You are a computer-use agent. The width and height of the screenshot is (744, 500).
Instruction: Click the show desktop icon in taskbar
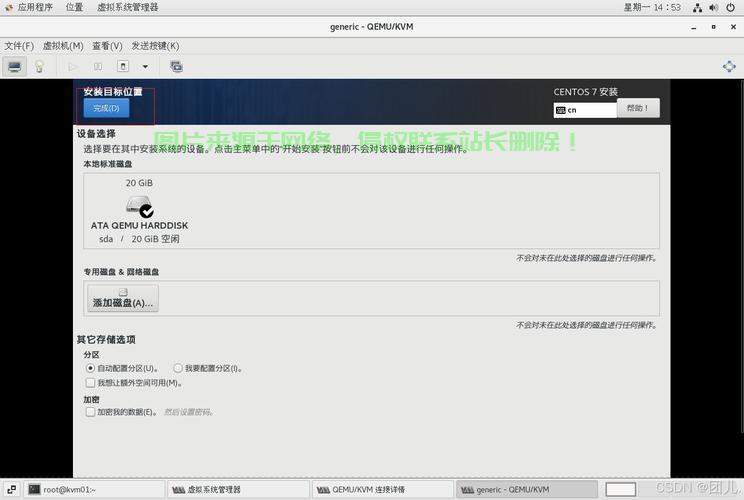(x=12, y=490)
